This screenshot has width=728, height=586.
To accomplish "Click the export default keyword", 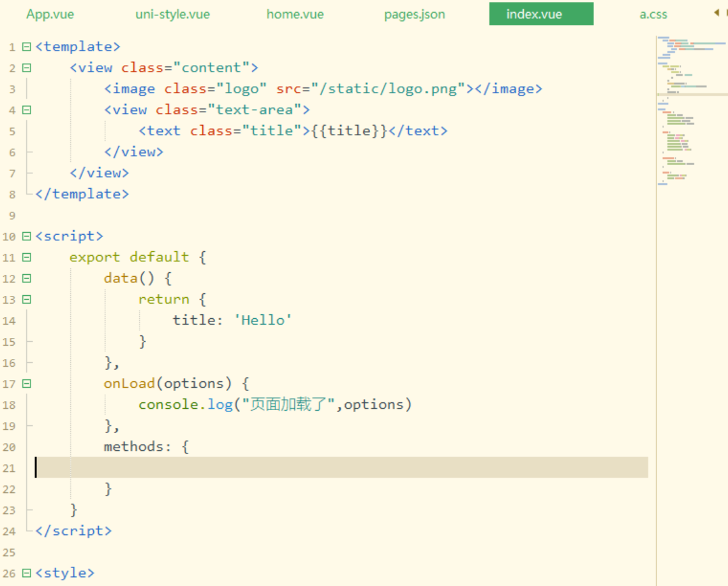I will 129,257.
